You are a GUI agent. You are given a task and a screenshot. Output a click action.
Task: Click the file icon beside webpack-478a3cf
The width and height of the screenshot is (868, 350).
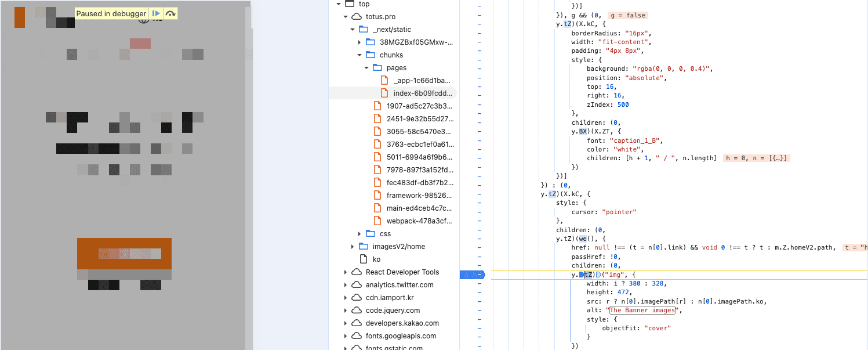coord(378,221)
